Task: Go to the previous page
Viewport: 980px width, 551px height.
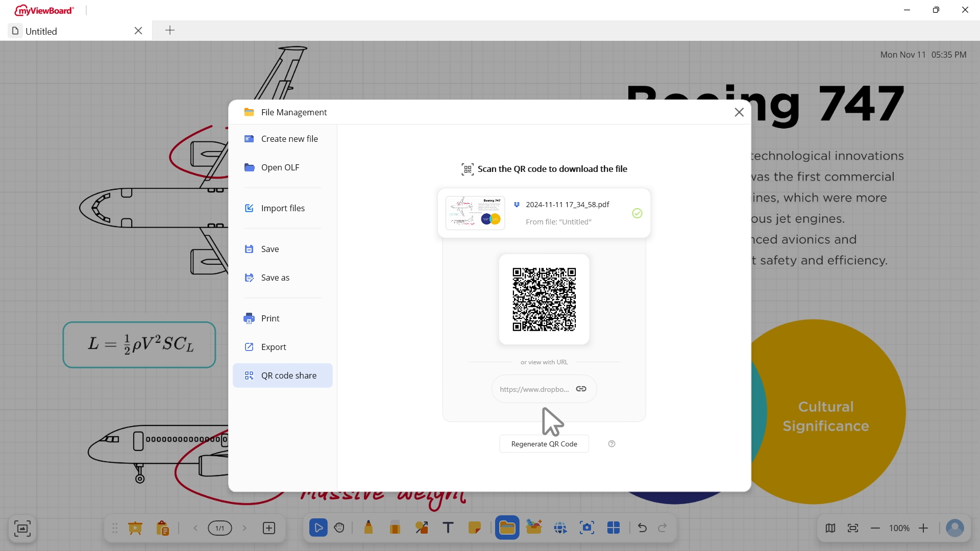Action: point(195,528)
